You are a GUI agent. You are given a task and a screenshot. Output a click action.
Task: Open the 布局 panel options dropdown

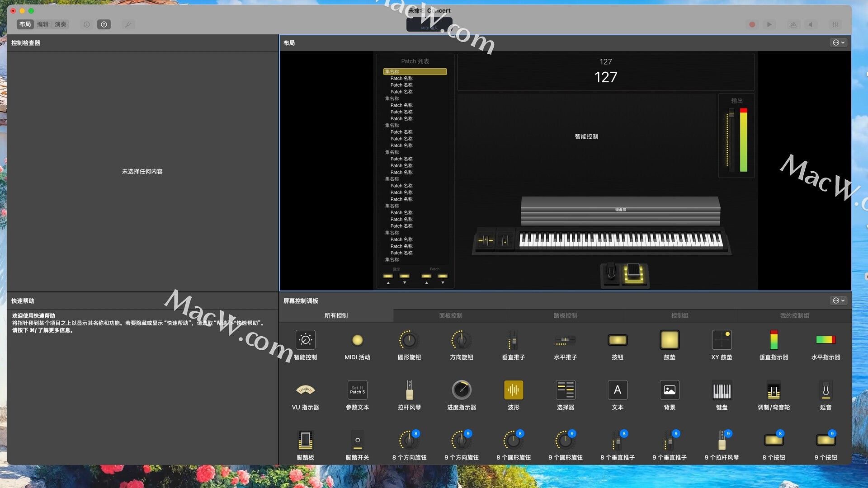coord(839,42)
